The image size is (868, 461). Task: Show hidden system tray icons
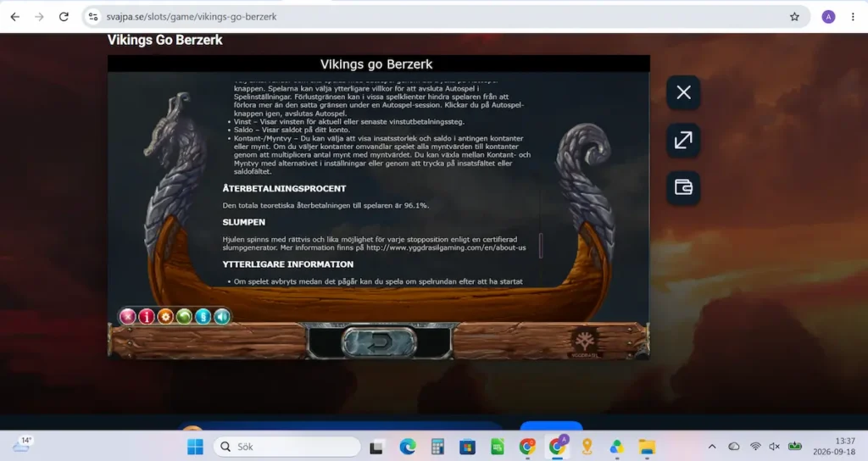pos(712,447)
